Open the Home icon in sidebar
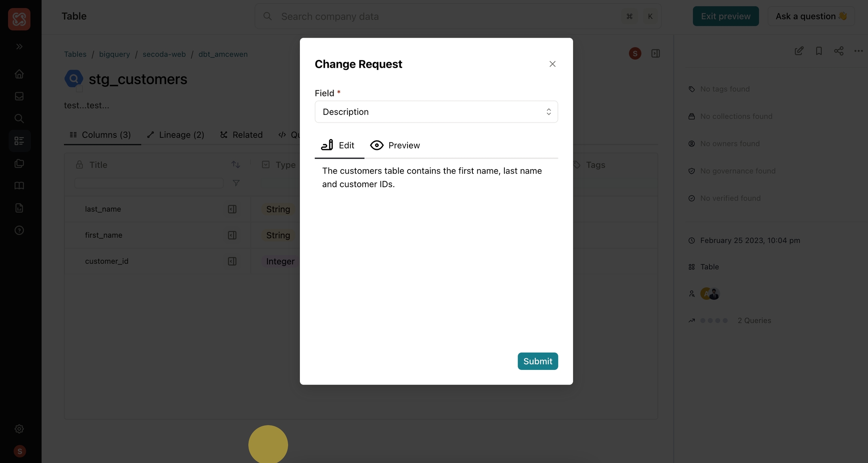Viewport: 868px width, 463px height. (x=19, y=74)
